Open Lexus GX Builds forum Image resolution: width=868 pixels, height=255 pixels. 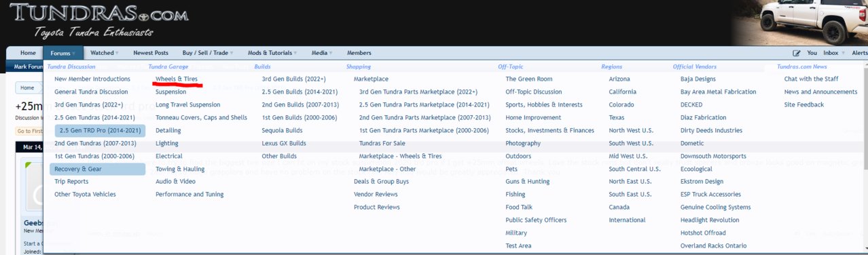(284, 143)
